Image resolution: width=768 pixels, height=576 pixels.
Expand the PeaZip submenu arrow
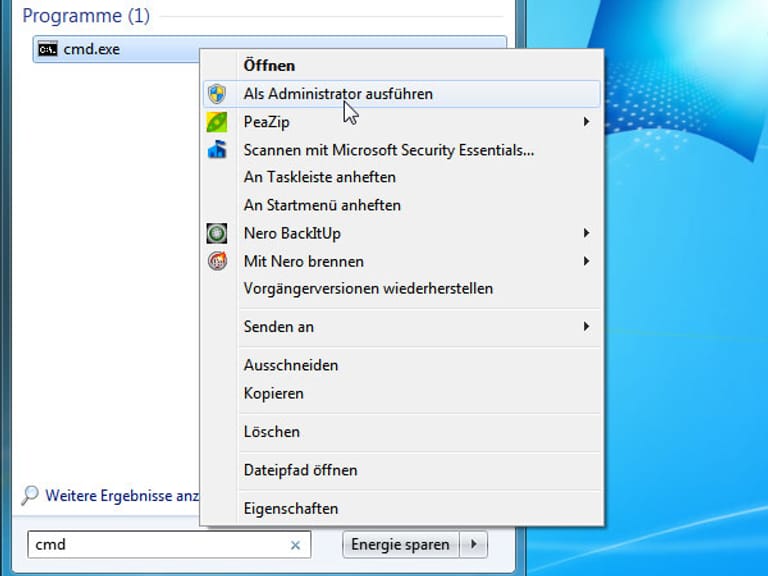[586, 122]
